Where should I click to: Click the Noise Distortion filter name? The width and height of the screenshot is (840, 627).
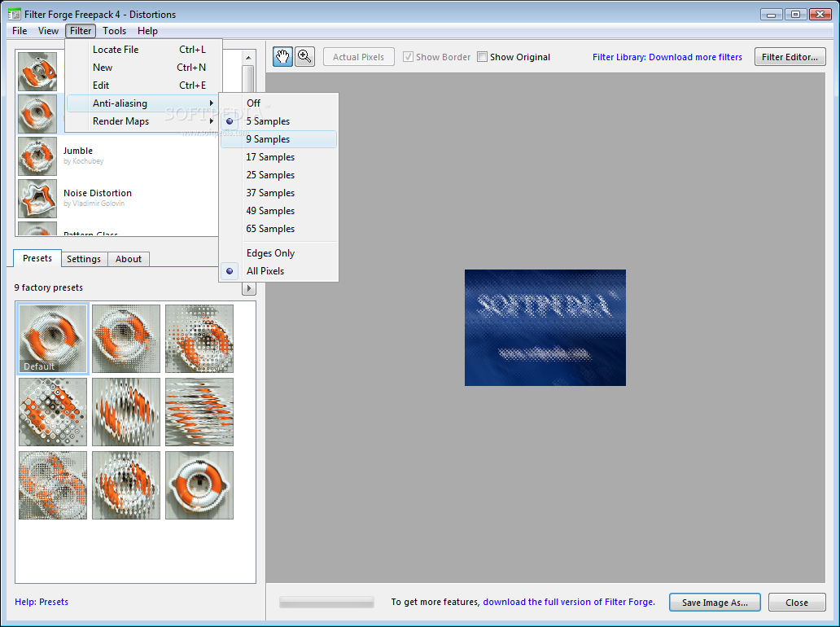pos(98,193)
